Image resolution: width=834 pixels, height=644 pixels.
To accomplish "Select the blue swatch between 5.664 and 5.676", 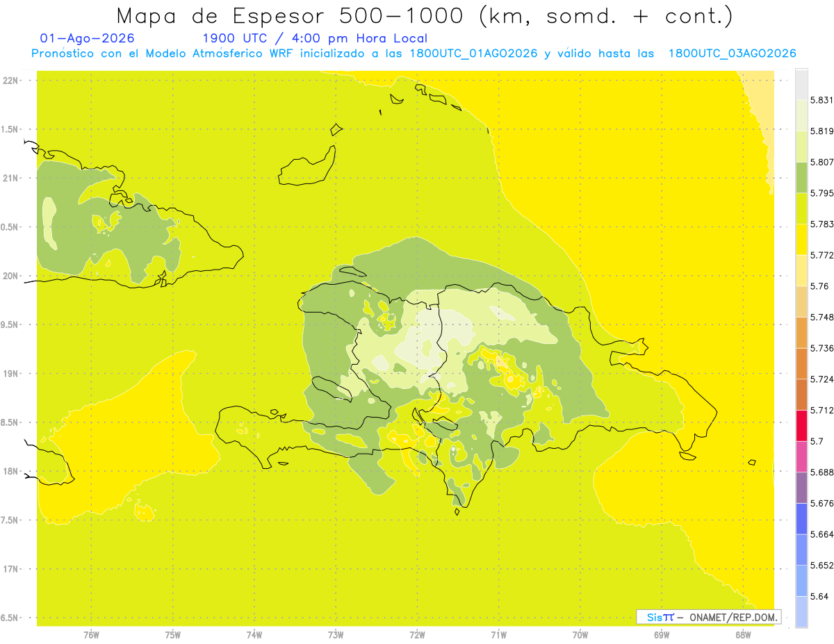I will point(801,519).
